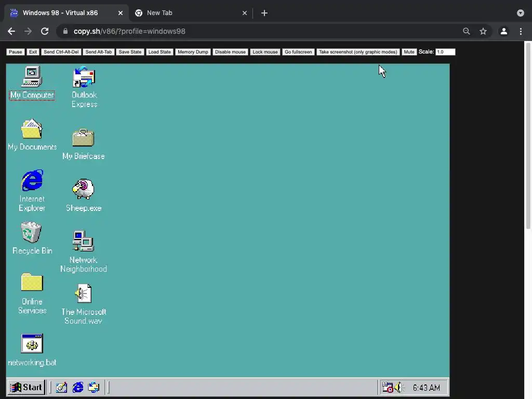The image size is (532, 399).
Task: Click the 6:43 AM taskbar clock
Action: pyautogui.click(x=426, y=388)
